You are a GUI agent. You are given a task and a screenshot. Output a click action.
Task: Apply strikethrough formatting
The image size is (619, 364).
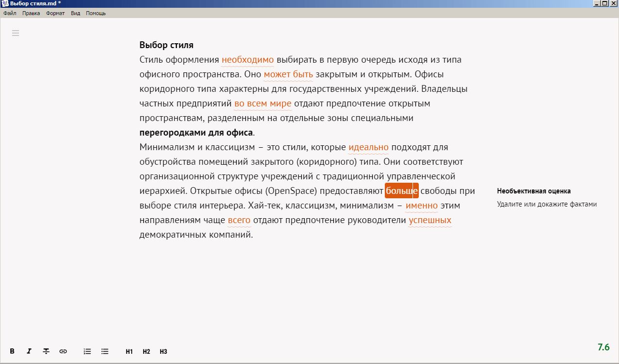point(46,351)
